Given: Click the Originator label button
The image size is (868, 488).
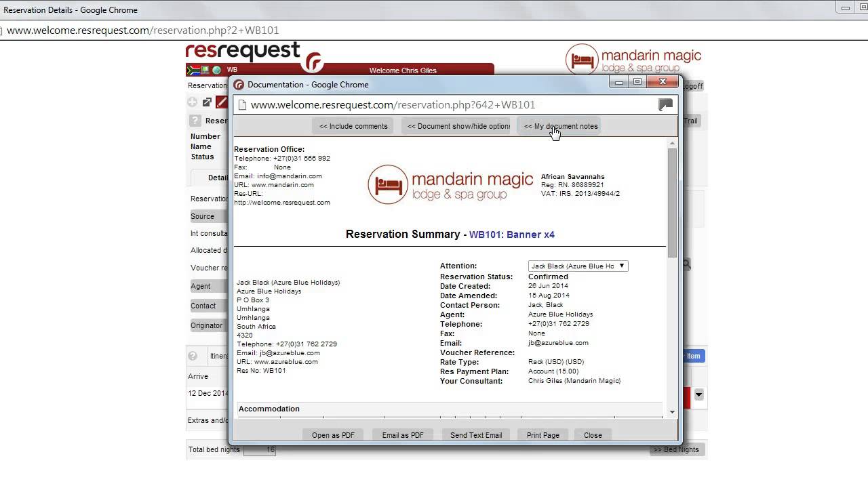Looking at the screenshot, I should pos(210,325).
